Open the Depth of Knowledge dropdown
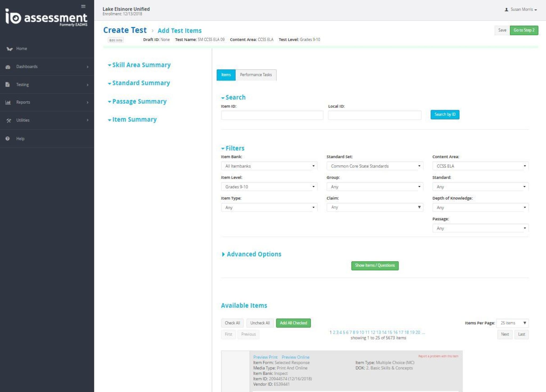 pyautogui.click(x=480, y=207)
